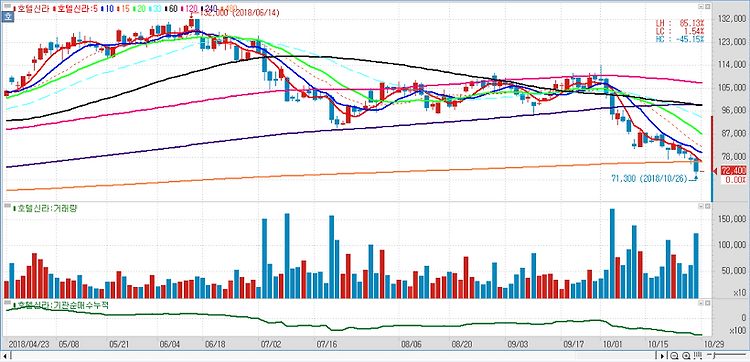Minimize the 기관순매수누적 pane
This screenshot has height=362, width=750.
coord(700,303)
